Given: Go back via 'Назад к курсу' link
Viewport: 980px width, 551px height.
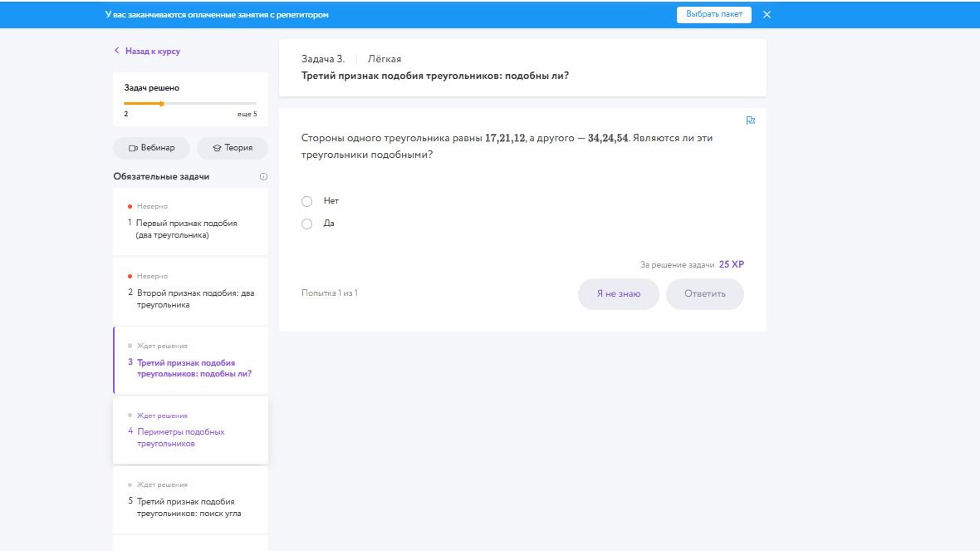Looking at the screenshot, I should [153, 52].
